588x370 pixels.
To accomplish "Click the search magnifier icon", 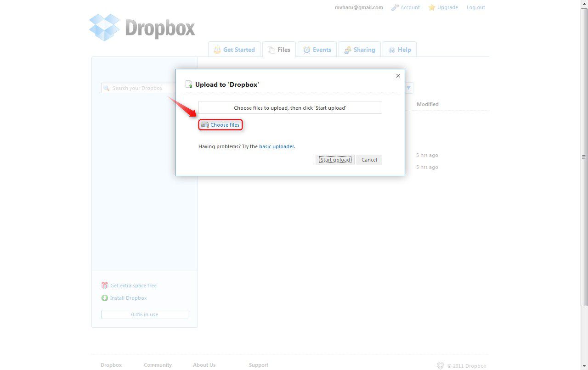I will pos(107,88).
